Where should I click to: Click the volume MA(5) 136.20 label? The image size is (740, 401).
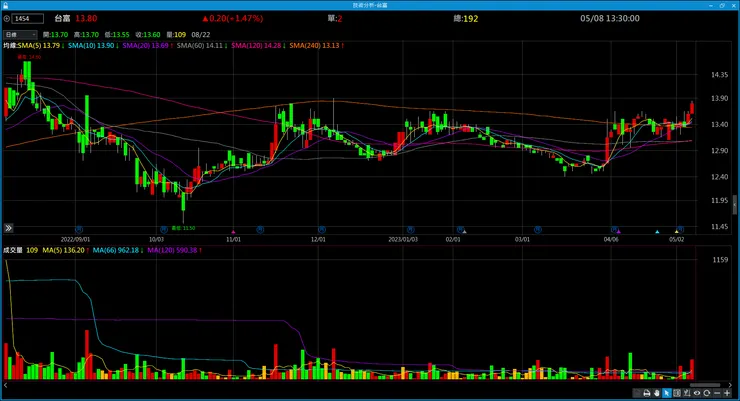[66, 251]
